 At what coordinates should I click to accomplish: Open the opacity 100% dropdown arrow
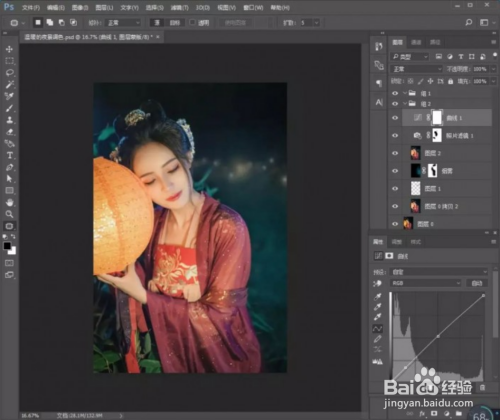coord(493,69)
